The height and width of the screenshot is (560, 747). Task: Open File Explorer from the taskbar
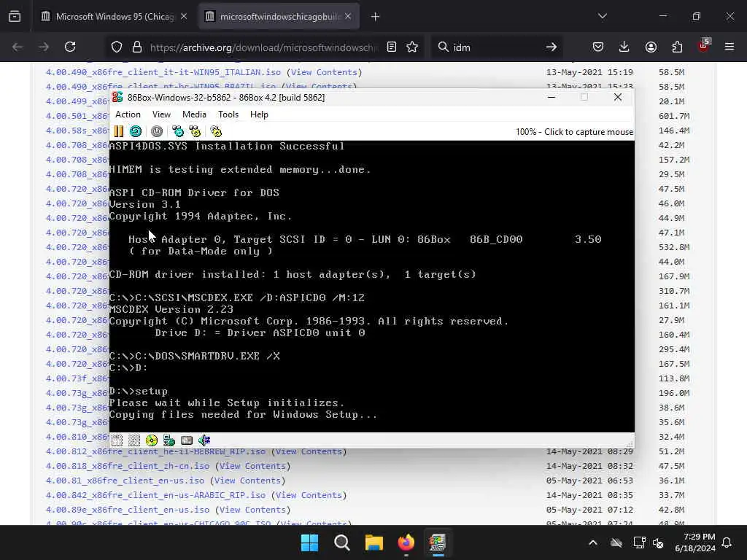click(x=374, y=542)
